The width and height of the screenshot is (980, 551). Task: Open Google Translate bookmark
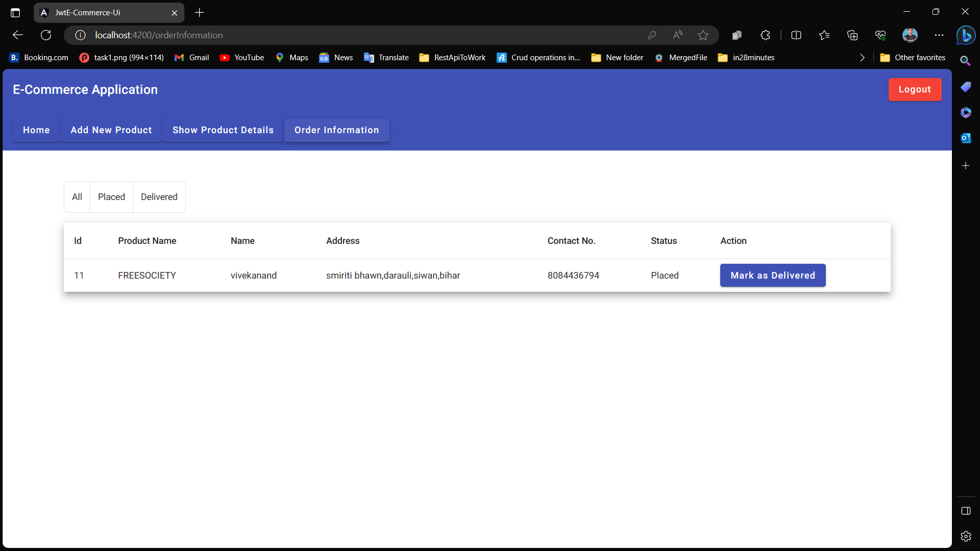click(386, 57)
